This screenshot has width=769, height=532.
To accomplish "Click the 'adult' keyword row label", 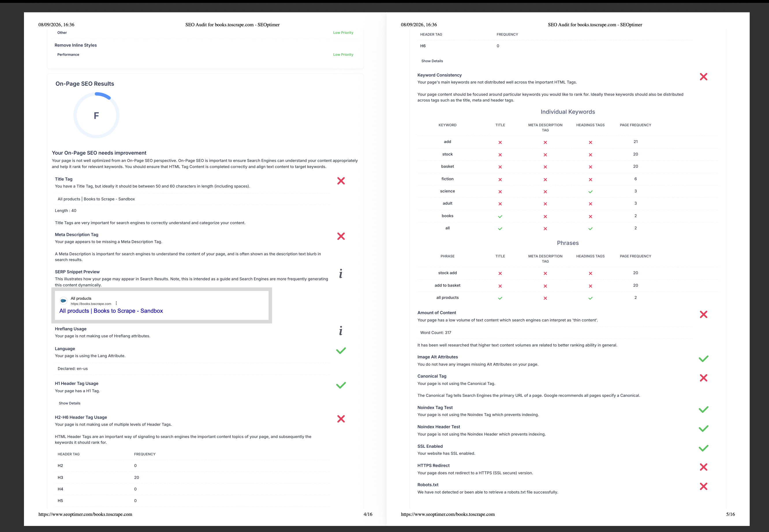I will [x=447, y=203].
